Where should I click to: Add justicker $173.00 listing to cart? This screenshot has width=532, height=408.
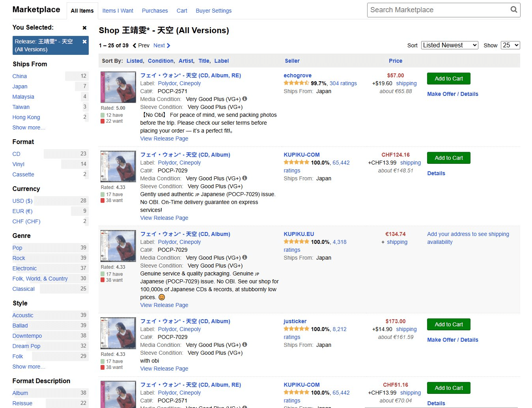point(448,324)
